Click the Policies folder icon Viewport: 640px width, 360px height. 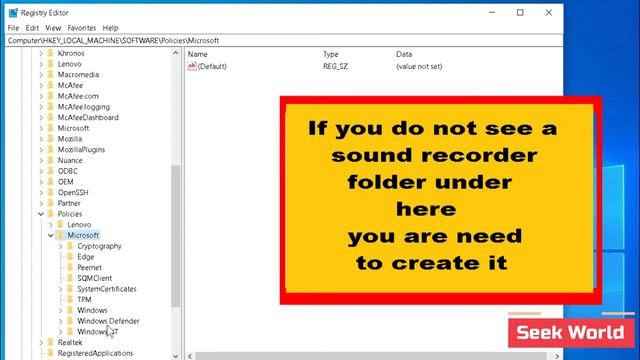(51, 213)
